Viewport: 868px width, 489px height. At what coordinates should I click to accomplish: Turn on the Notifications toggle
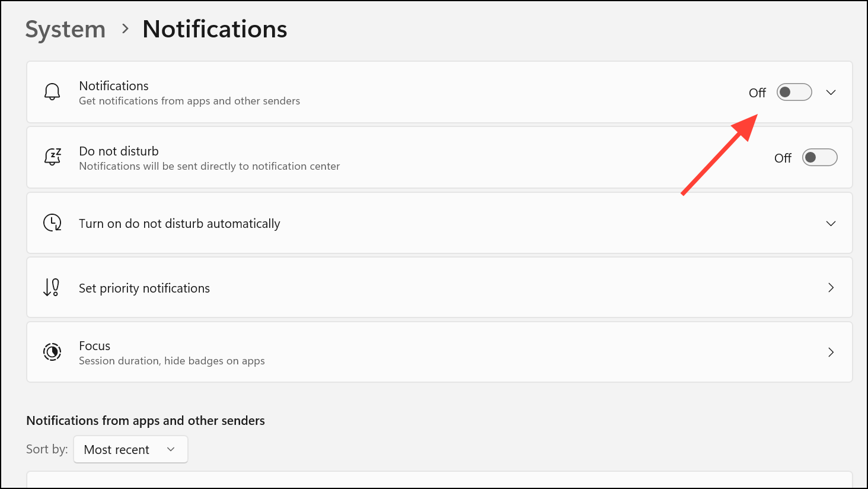[794, 93]
